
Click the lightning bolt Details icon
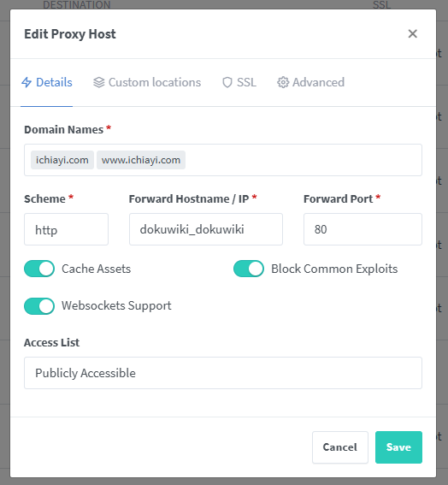pyautogui.click(x=27, y=82)
